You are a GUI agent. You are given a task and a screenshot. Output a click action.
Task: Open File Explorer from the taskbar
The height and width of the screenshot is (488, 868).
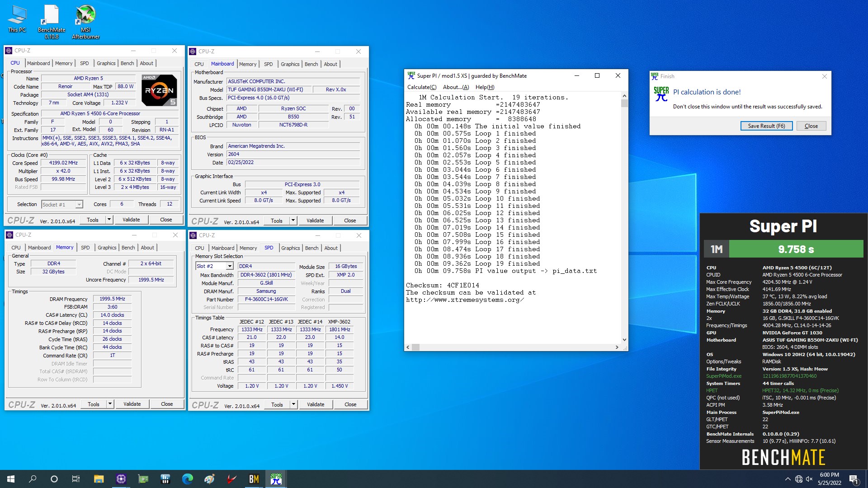(99, 479)
